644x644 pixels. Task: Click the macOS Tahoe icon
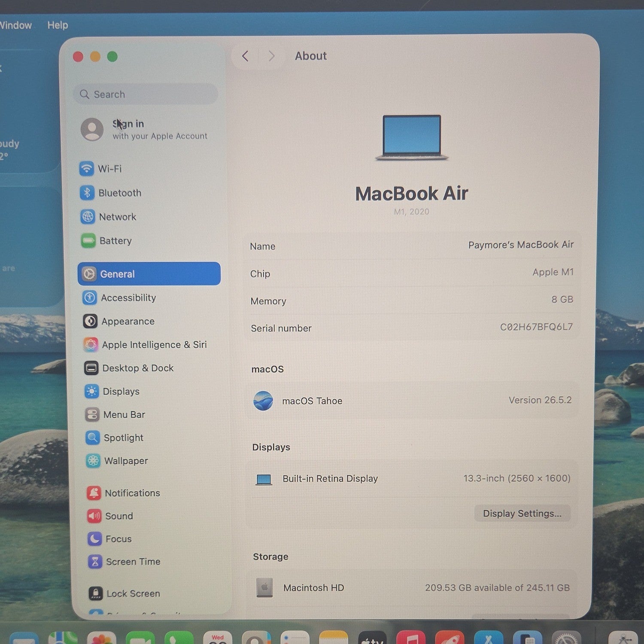coord(263,401)
